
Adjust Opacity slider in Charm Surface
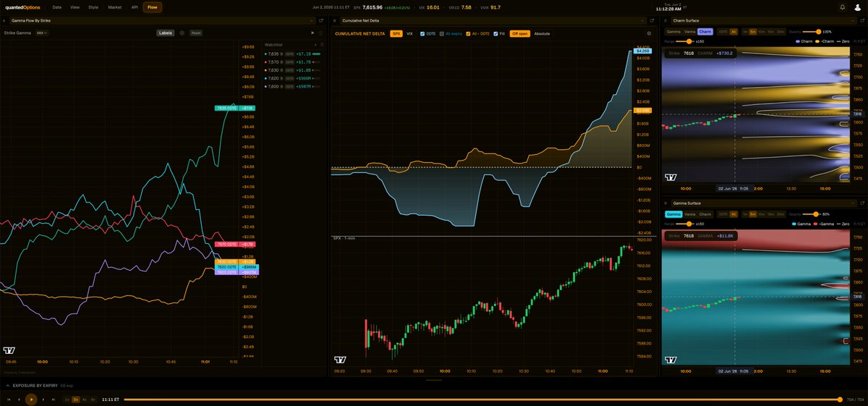click(x=812, y=32)
